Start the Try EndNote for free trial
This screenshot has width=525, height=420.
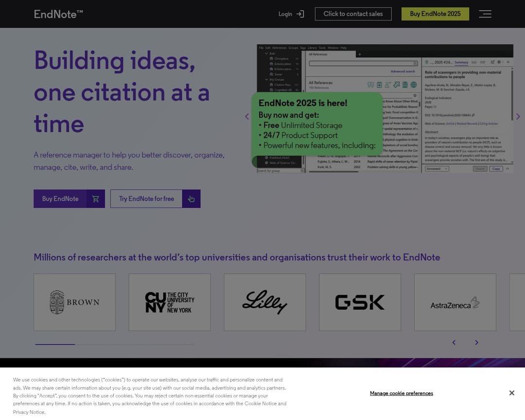point(156,199)
